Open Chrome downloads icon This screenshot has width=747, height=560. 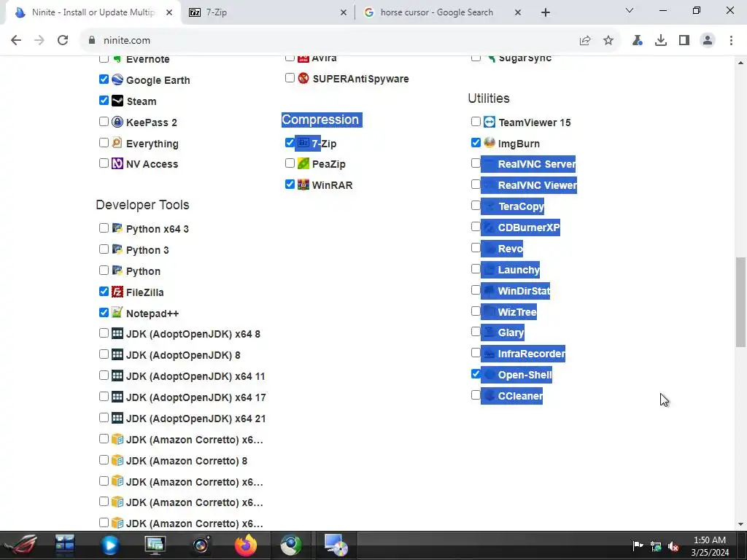pyautogui.click(x=661, y=41)
